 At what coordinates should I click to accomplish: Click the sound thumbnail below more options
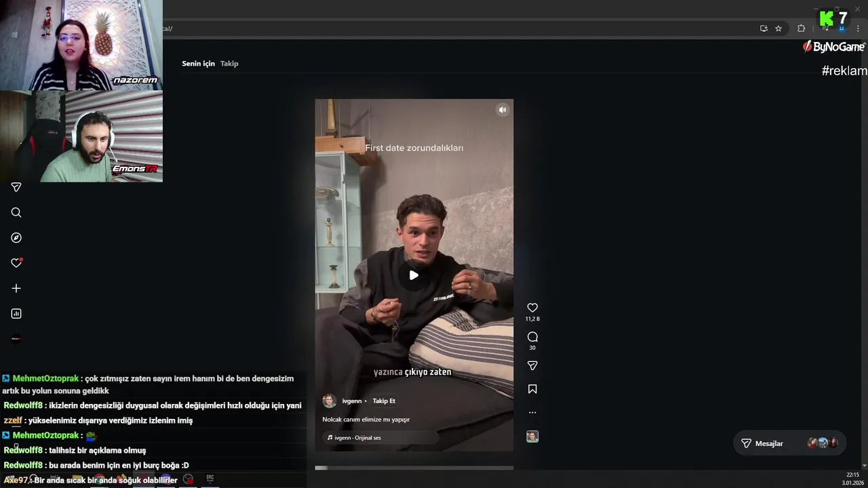pyautogui.click(x=532, y=436)
